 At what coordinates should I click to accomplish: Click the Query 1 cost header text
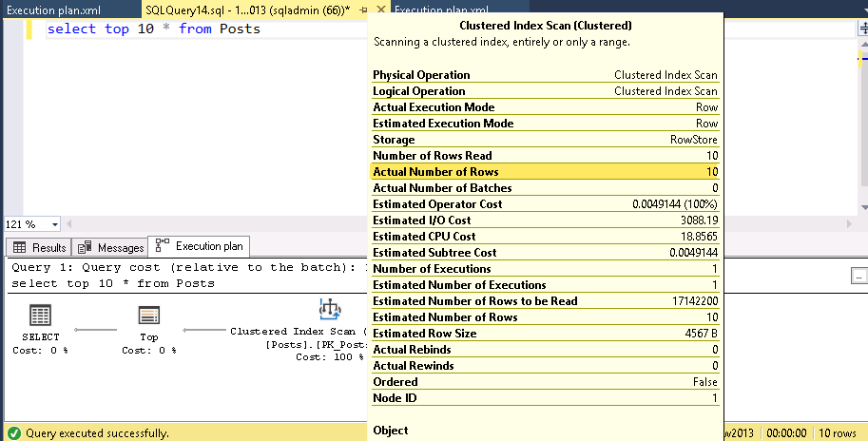[x=190, y=267]
